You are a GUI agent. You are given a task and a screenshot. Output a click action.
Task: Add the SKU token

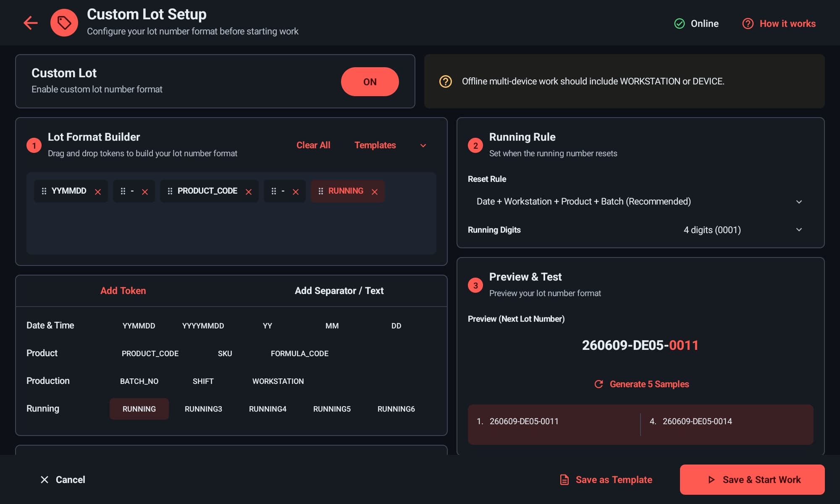point(225,353)
